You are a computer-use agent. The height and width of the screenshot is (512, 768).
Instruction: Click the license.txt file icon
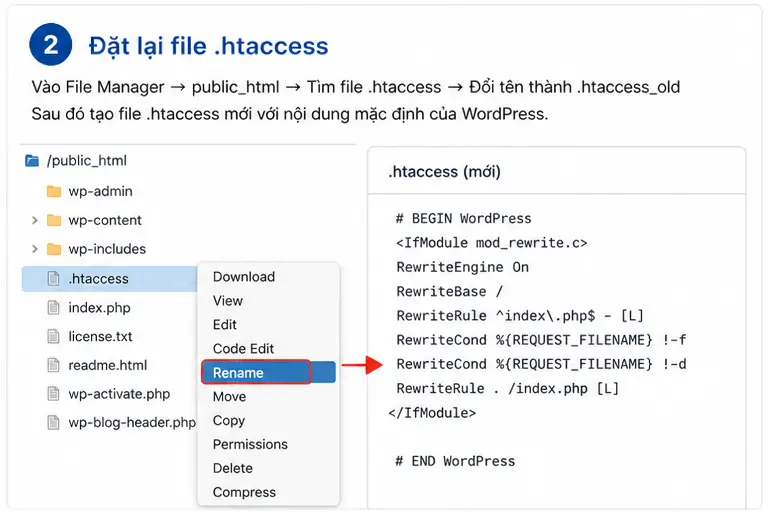point(53,337)
